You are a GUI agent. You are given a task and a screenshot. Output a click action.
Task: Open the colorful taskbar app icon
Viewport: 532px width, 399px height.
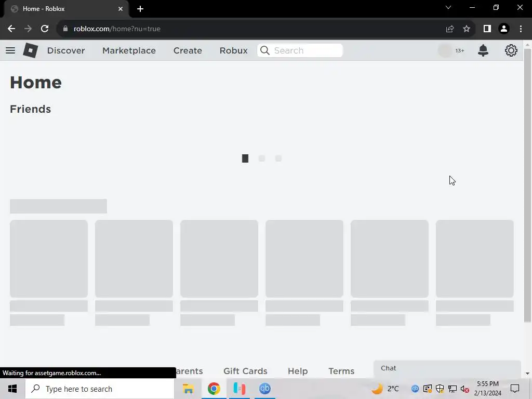[x=239, y=389]
